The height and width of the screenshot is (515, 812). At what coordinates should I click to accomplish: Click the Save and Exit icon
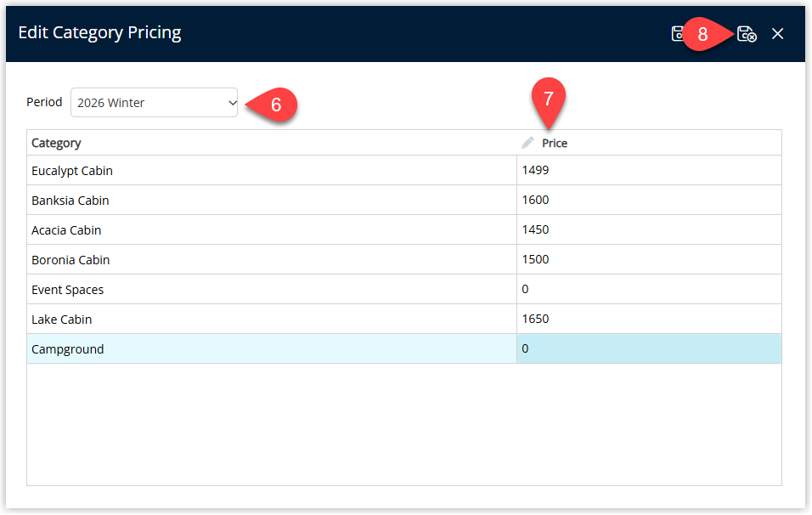point(747,34)
